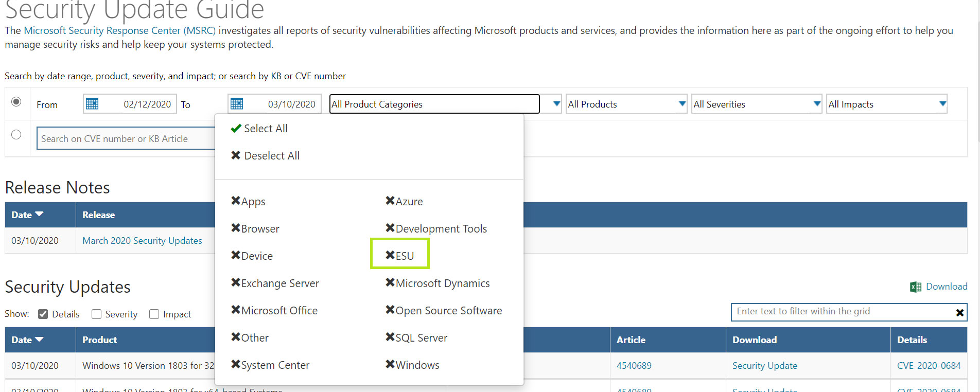Open the To date calendar icon
The height and width of the screenshot is (392, 980).
pyautogui.click(x=237, y=104)
